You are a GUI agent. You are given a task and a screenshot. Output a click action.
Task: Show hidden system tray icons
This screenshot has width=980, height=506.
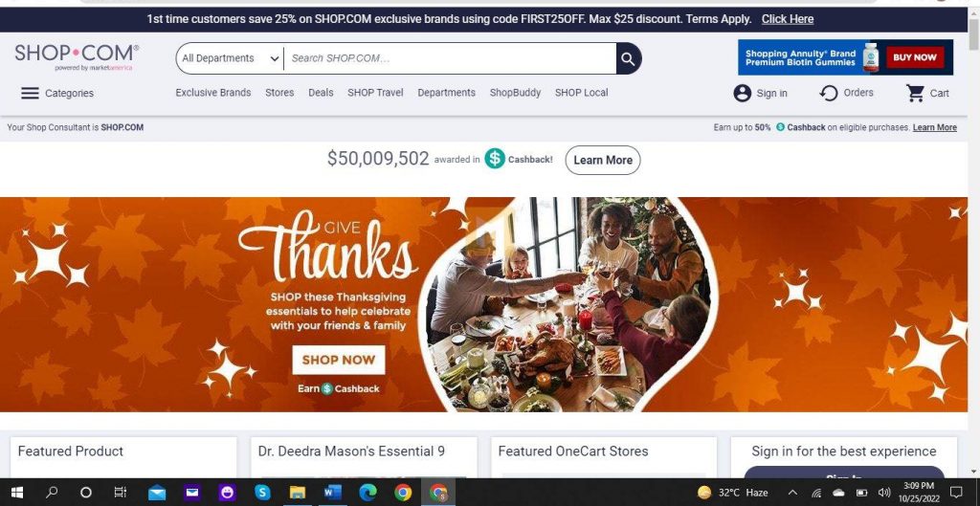pos(792,493)
